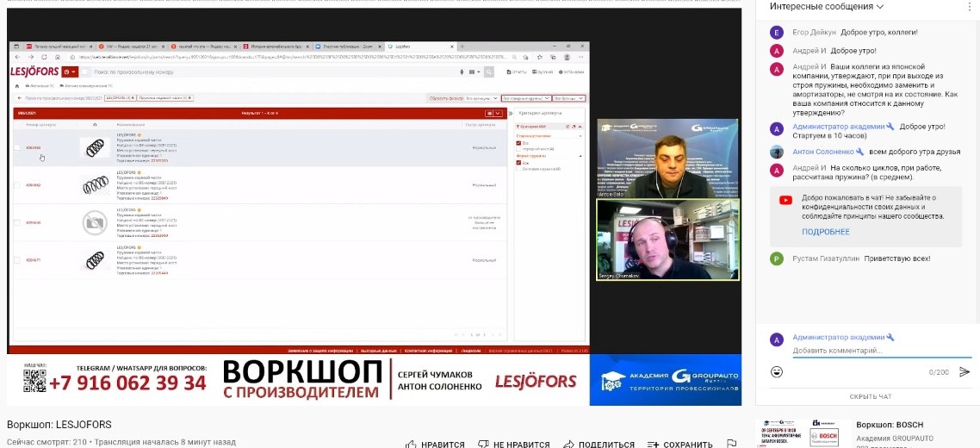Toggle Все under Сторона установки criteria
The image size is (980, 448).
coord(518,143)
